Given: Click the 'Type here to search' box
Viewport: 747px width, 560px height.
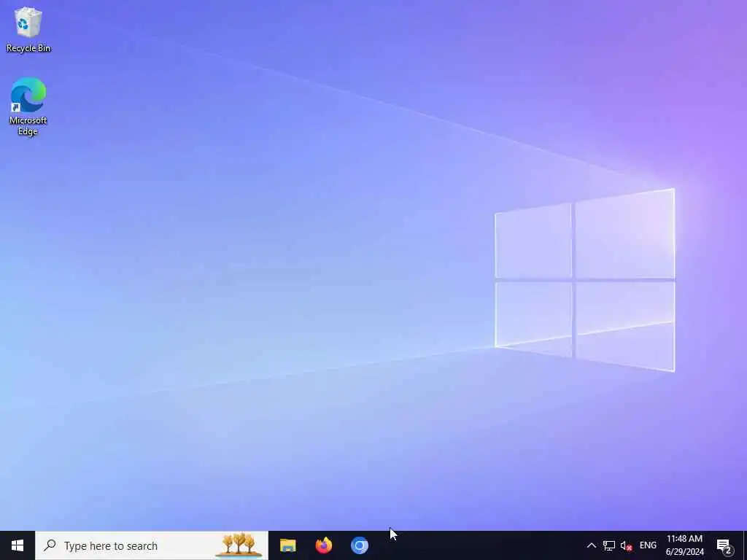Looking at the screenshot, I should pos(152,545).
